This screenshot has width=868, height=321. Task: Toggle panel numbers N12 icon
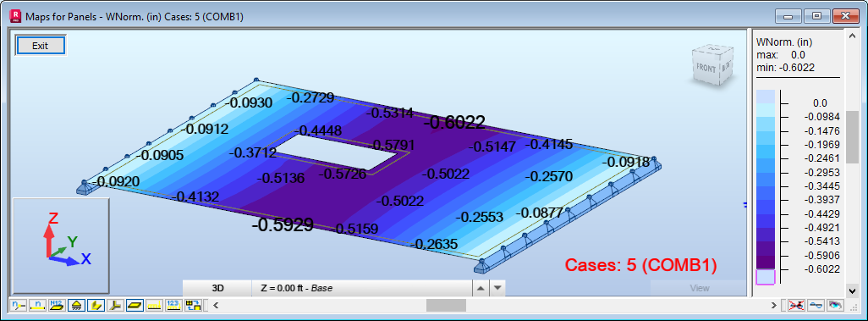[x=56, y=305]
